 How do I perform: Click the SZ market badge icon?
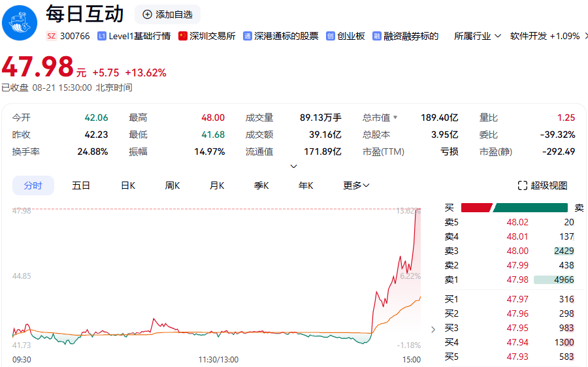[x=52, y=36]
